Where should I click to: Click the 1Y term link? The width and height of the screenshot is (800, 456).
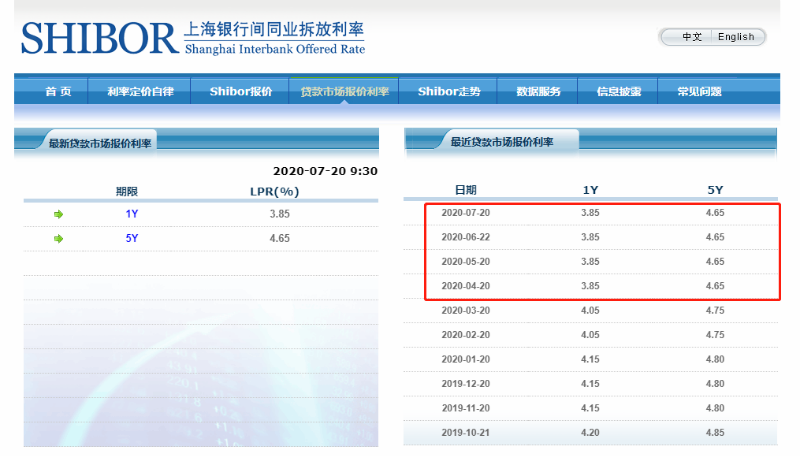pos(132,214)
